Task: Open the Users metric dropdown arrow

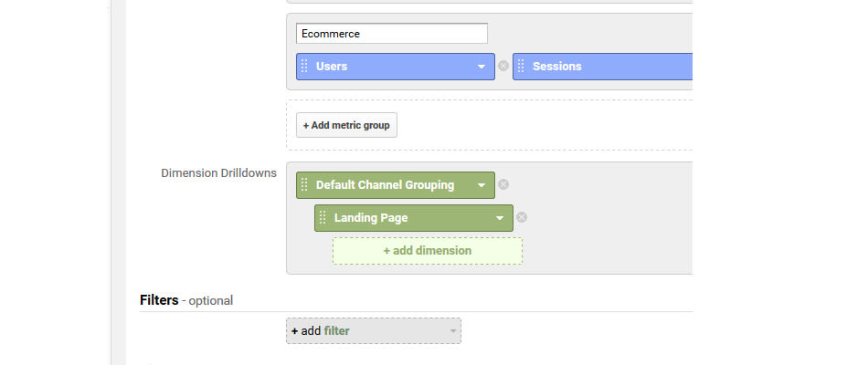Action: 481,67
